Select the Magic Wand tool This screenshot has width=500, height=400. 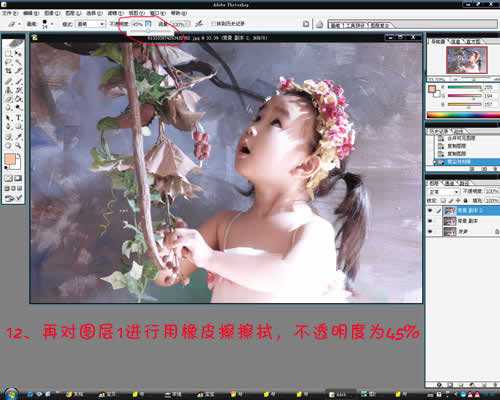pos(18,62)
